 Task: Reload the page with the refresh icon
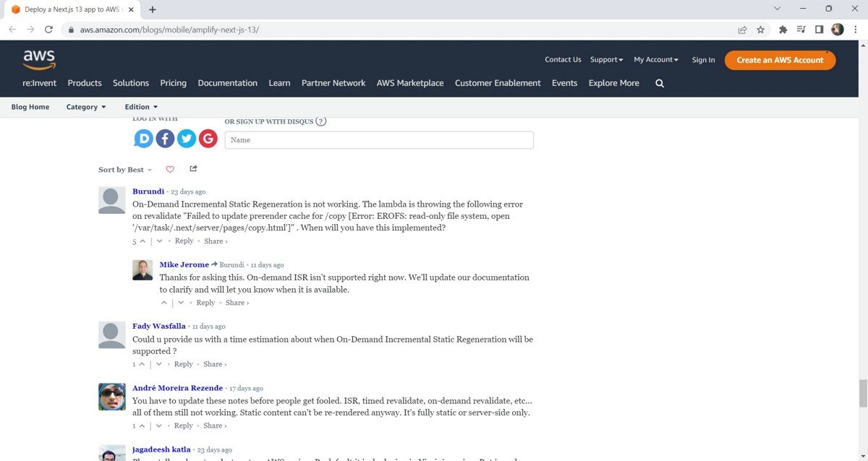click(48, 30)
